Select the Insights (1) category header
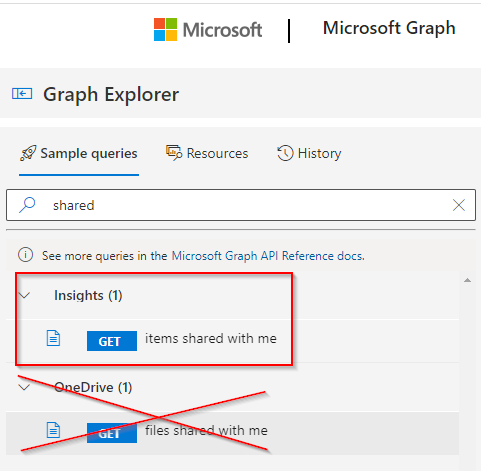The height and width of the screenshot is (471, 481). pyautogui.click(x=88, y=295)
